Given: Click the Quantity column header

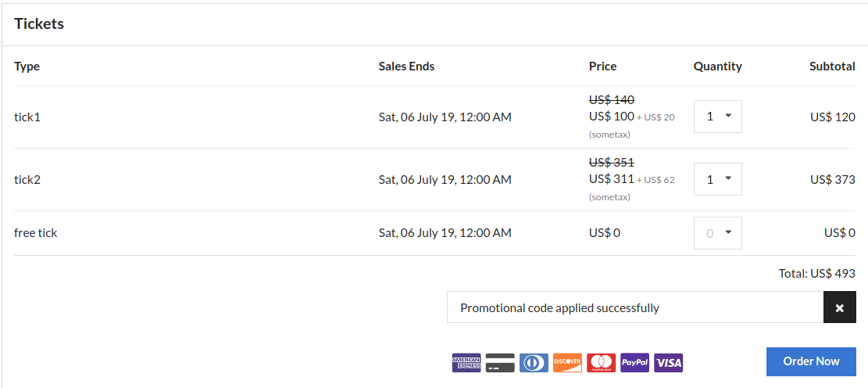Looking at the screenshot, I should (717, 66).
